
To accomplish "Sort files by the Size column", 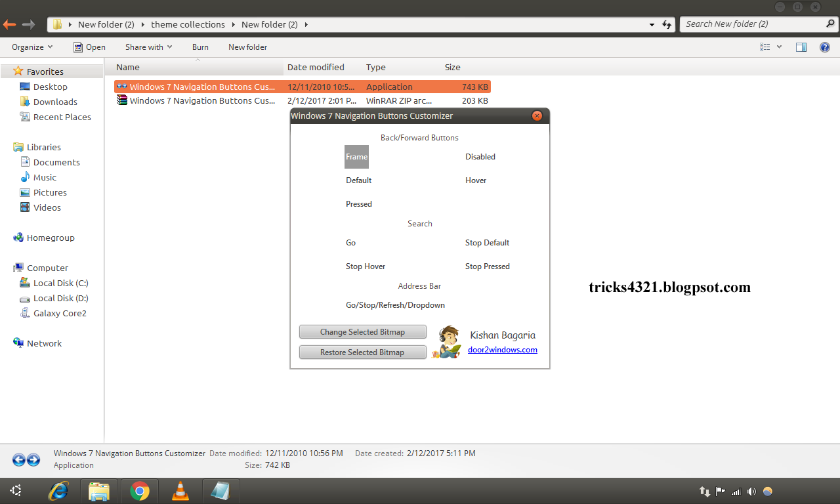I will [x=452, y=67].
